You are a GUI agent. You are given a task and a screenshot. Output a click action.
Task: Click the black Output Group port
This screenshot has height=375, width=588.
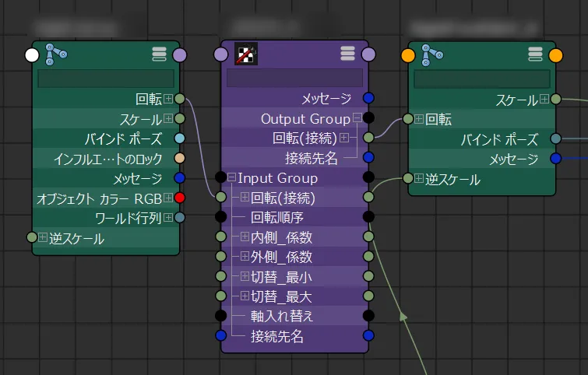click(368, 118)
